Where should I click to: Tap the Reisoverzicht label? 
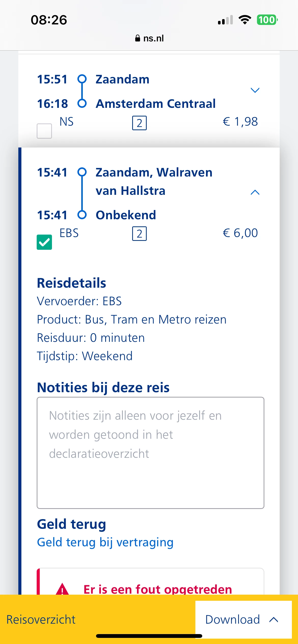(x=41, y=619)
